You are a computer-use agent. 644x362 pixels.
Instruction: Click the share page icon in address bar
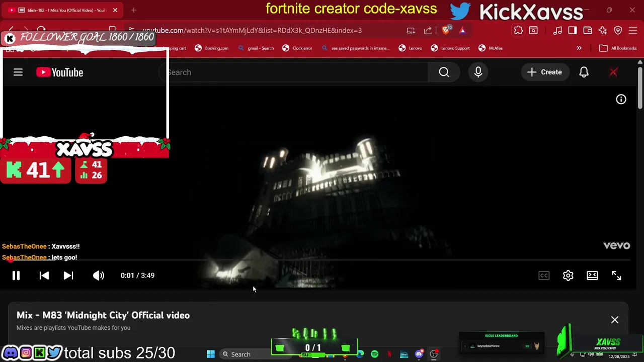tap(428, 31)
